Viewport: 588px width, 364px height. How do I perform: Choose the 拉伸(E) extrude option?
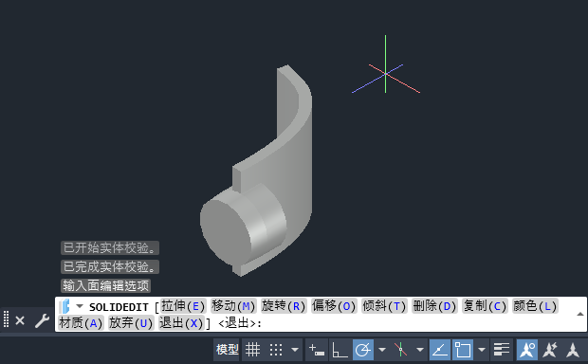(183, 306)
